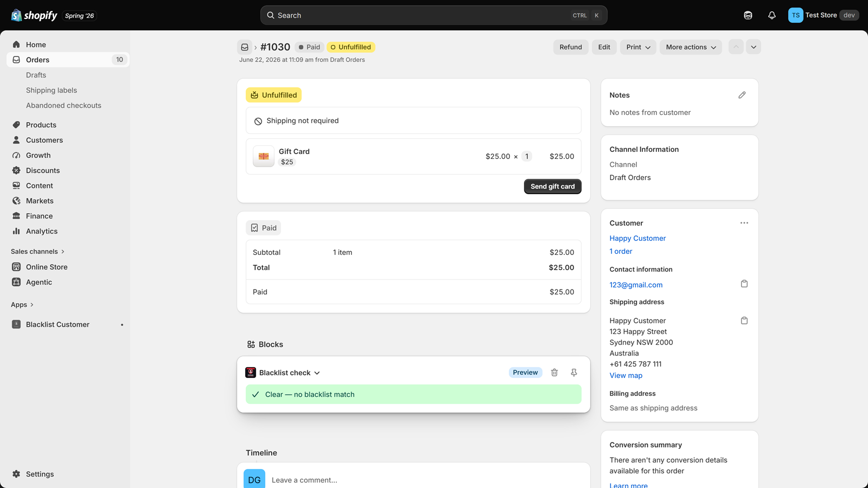Click the orders breadcrumb icon beside #1030
Viewport: 868px width, 488px height.
coord(245,47)
